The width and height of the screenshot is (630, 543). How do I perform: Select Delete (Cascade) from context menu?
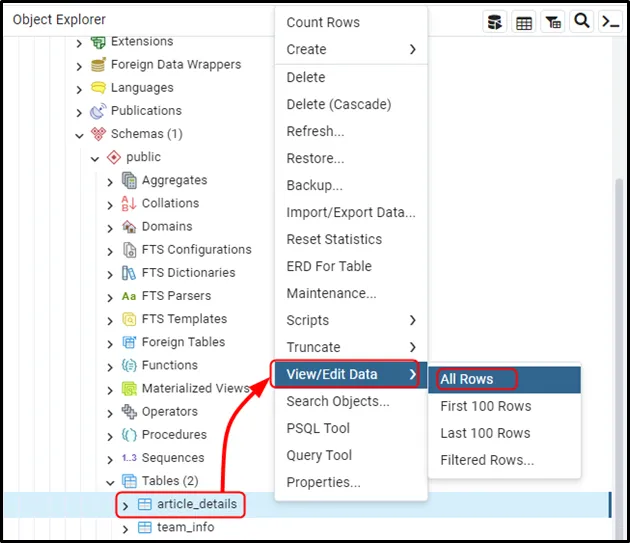[x=338, y=104]
